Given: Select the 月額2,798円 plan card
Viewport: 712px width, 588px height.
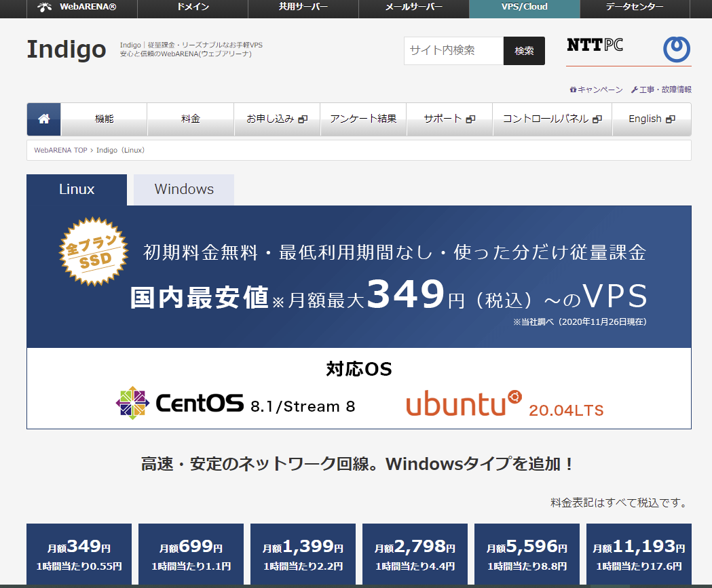Looking at the screenshot, I should click(x=415, y=554).
